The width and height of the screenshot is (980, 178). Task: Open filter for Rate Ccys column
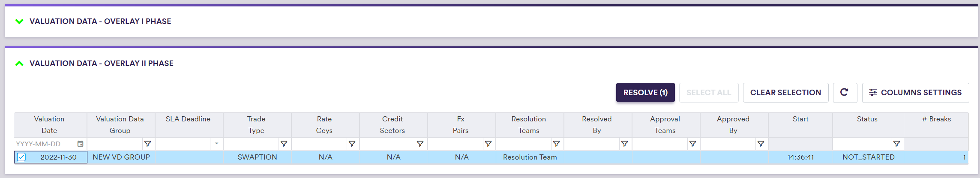tap(352, 144)
